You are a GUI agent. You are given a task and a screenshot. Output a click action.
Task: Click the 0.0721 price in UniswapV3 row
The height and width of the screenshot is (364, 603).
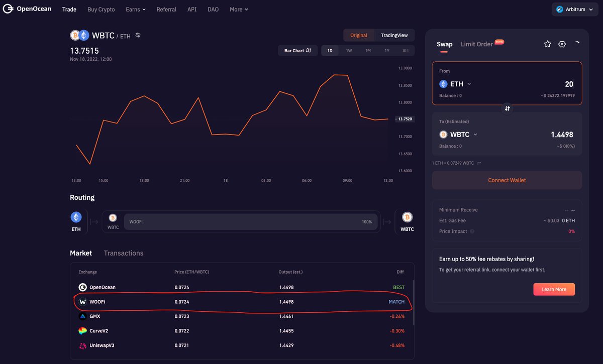[x=182, y=345]
